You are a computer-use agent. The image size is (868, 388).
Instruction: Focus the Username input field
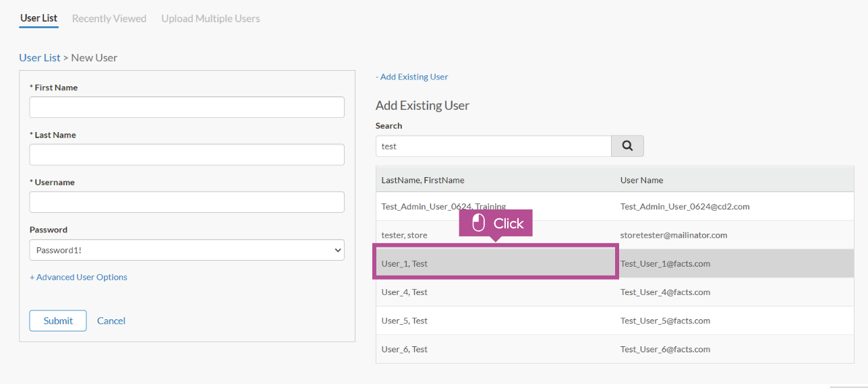187,202
